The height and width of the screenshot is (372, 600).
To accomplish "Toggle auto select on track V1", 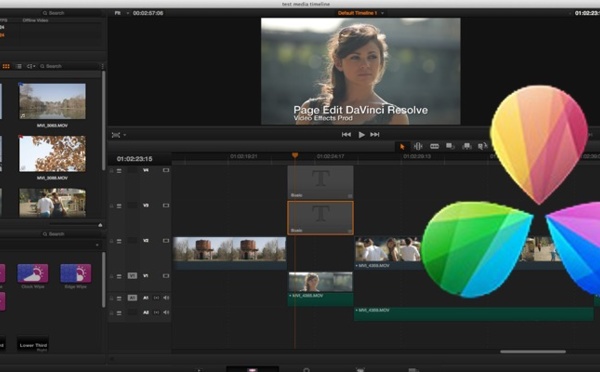I will pyautogui.click(x=119, y=276).
